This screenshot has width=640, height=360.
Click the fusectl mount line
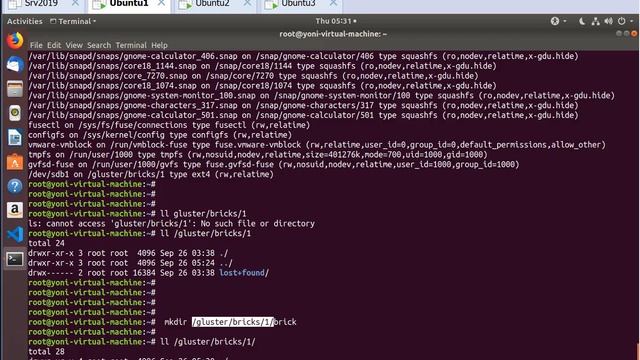169,125
